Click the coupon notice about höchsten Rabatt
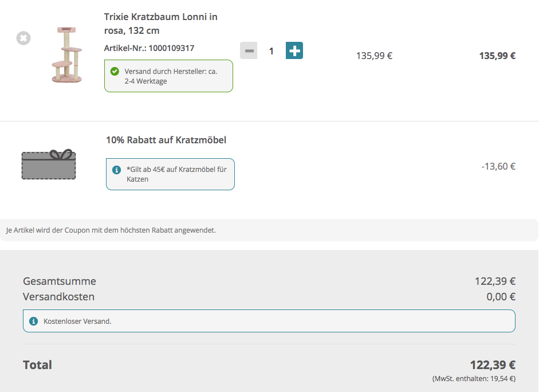This screenshot has width=539, height=392. pyautogui.click(x=111, y=230)
